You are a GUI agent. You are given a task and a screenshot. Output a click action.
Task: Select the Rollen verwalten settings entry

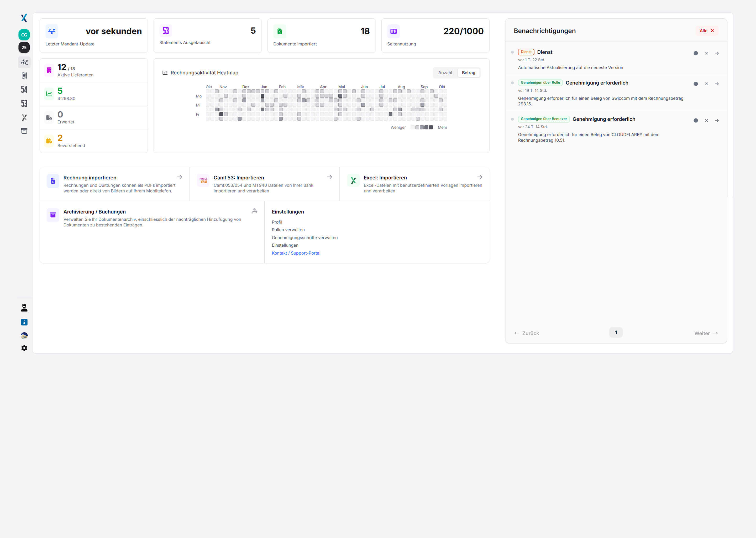pyautogui.click(x=288, y=230)
